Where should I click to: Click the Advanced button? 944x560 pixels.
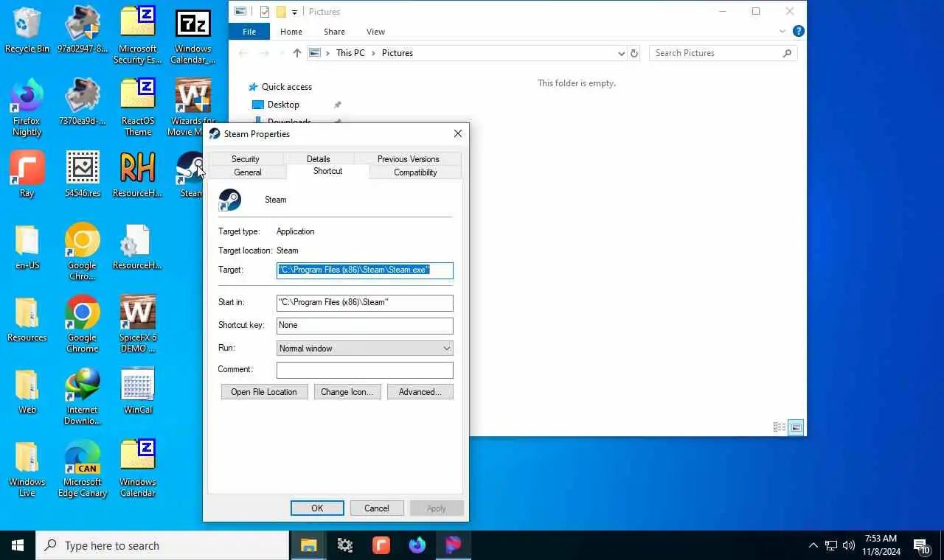[420, 392]
